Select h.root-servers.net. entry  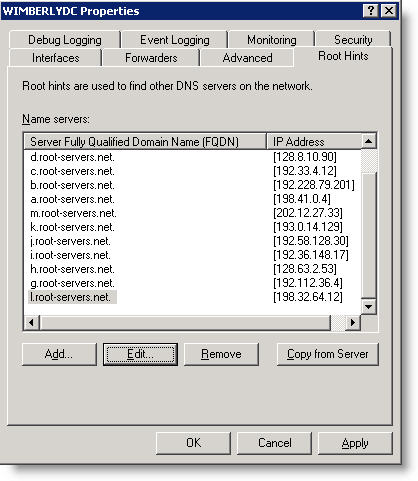coord(72,269)
